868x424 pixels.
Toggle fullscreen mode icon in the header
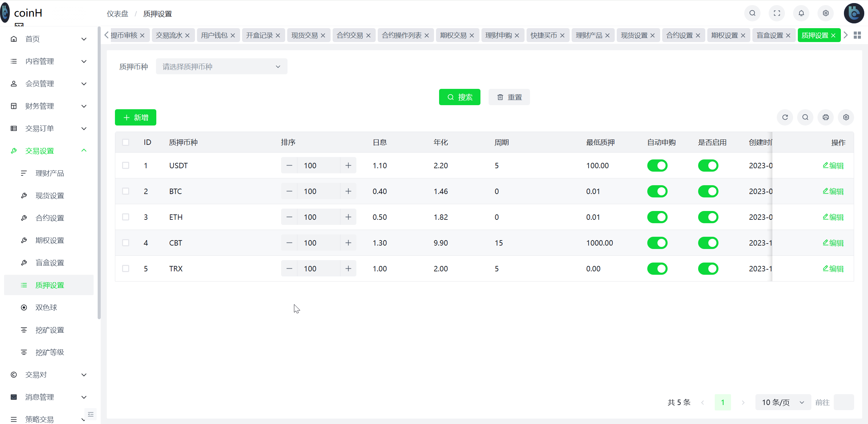[x=776, y=13]
